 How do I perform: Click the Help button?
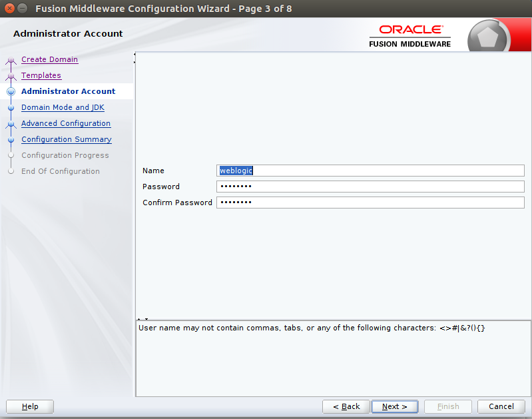point(30,406)
